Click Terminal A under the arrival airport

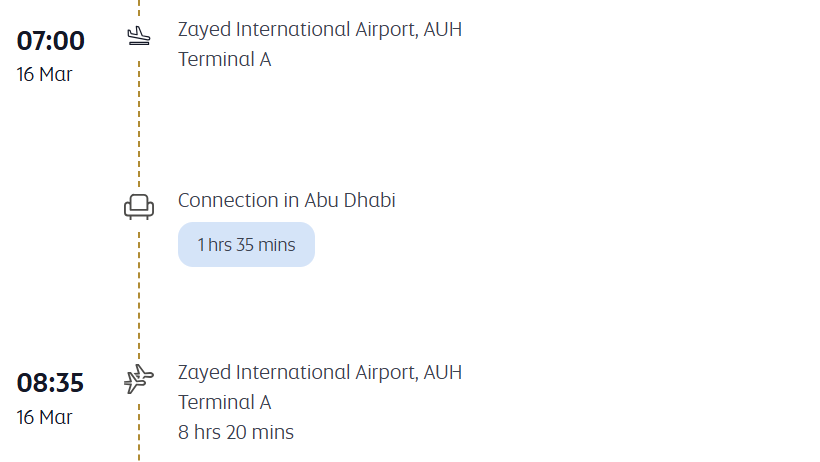tap(225, 59)
